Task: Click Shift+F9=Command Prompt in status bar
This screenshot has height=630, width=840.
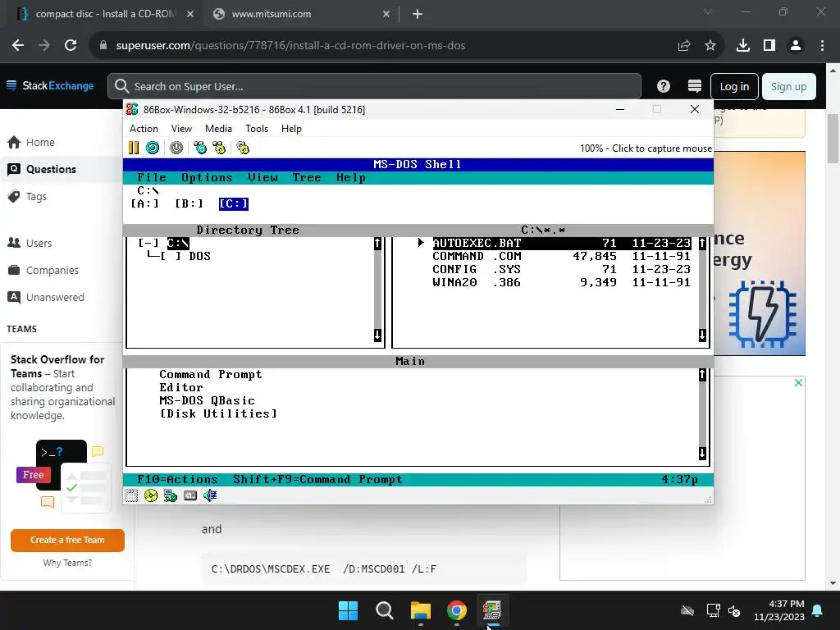Action: pos(317,479)
